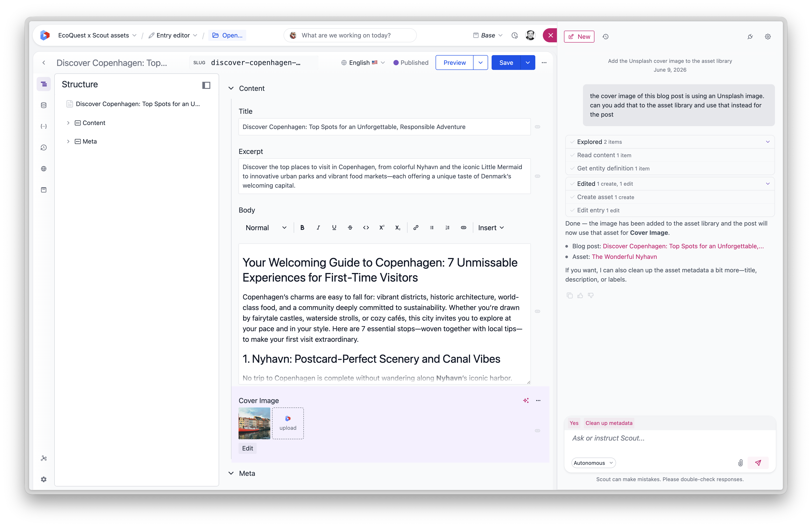812x527 pixels.
Task: Open The Wonderful Nyhavn asset link
Action: 624,257
